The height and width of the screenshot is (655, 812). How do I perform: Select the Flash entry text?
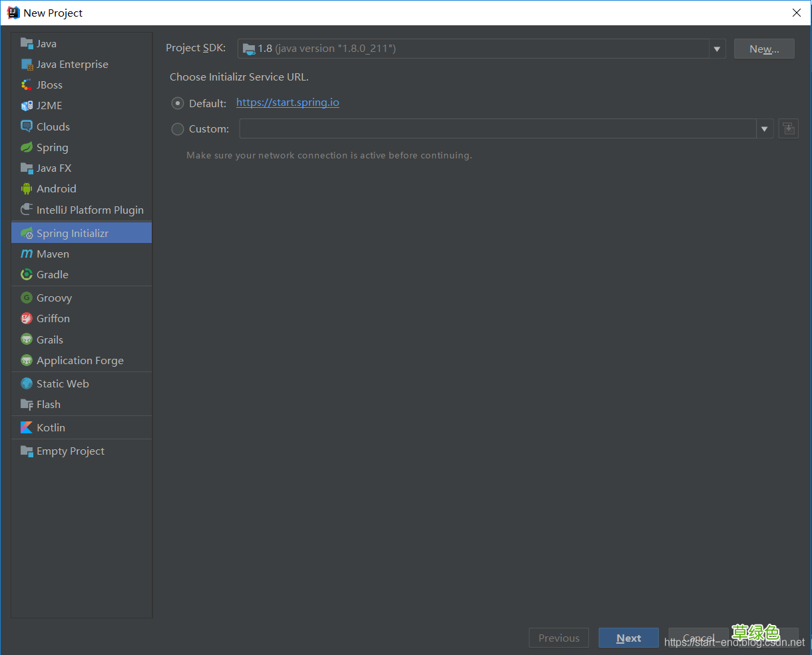[x=49, y=404]
